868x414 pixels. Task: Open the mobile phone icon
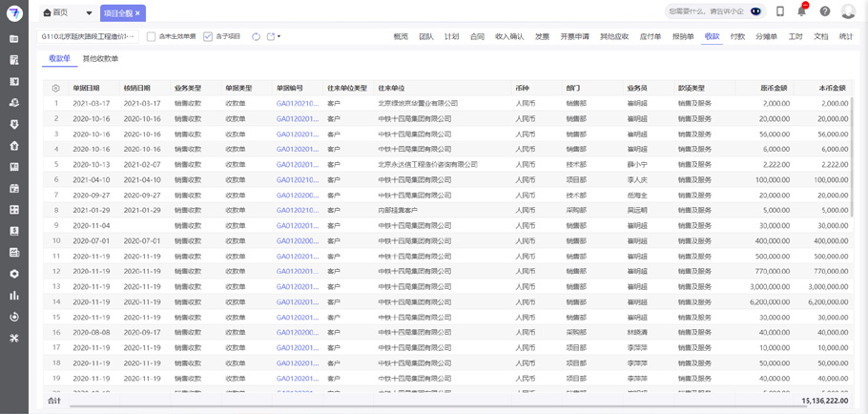(780, 12)
